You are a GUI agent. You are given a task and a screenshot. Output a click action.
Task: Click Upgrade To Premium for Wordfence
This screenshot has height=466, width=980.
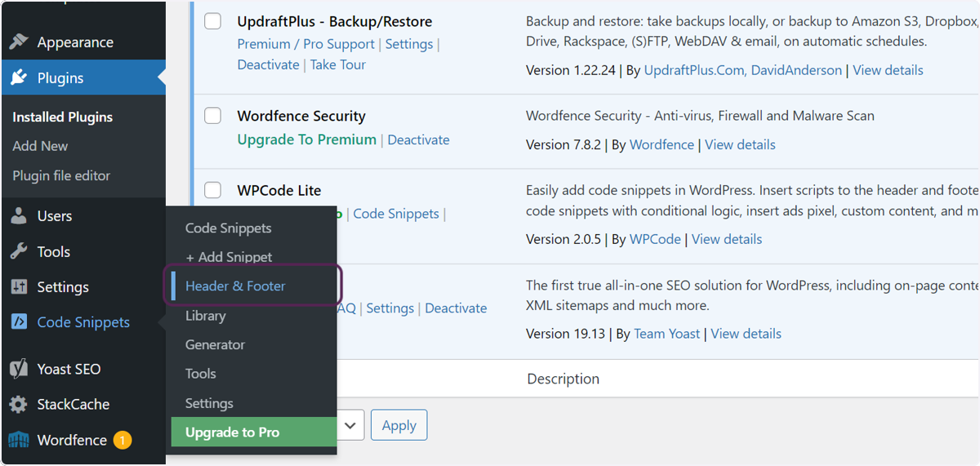point(307,140)
